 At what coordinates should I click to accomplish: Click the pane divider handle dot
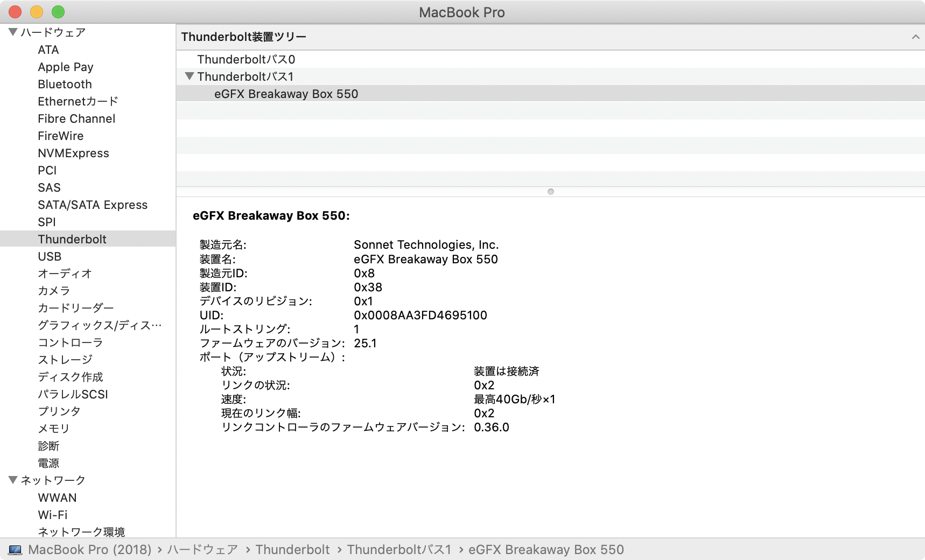click(550, 191)
